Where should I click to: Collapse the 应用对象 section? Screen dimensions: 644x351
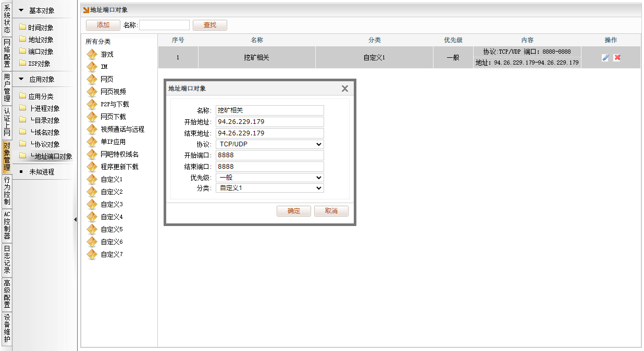point(21,80)
